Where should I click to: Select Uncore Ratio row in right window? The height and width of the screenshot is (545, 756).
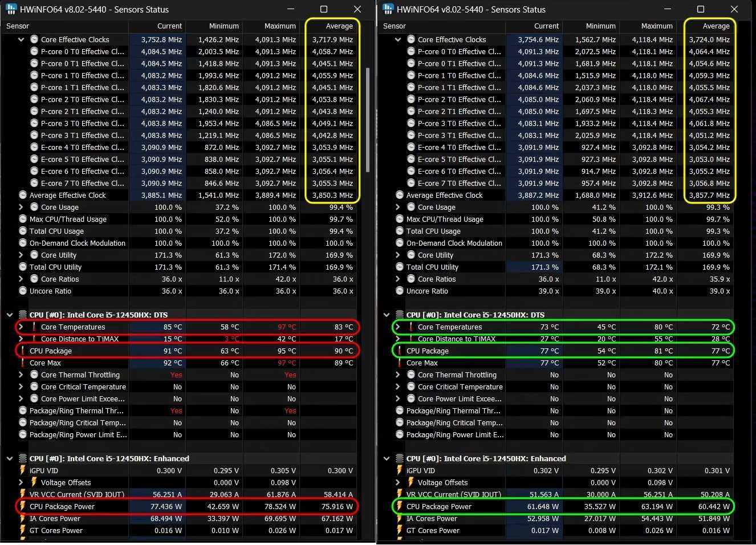556,291
